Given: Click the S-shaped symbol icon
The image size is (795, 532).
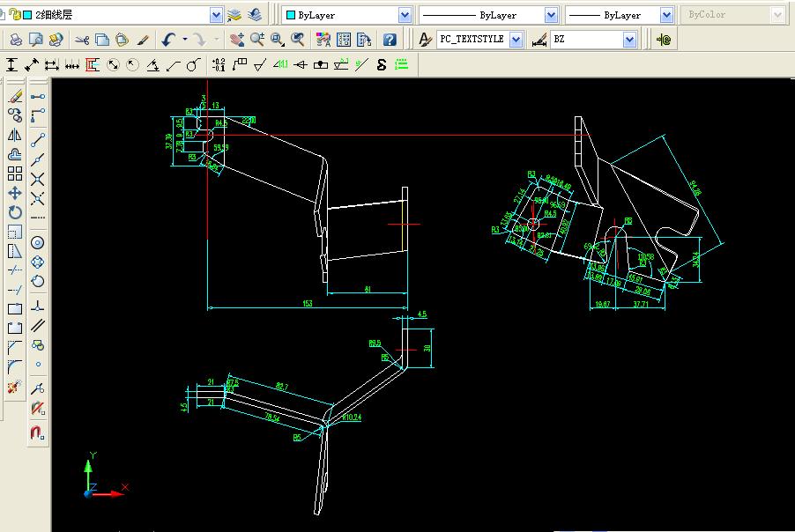Looking at the screenshot, I should click(382, 65).
